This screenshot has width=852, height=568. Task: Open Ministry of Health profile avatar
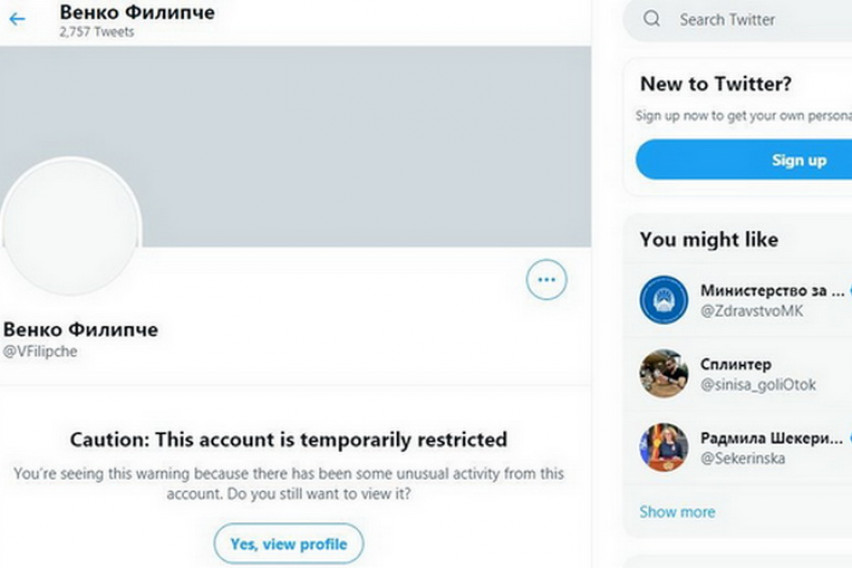664,300
